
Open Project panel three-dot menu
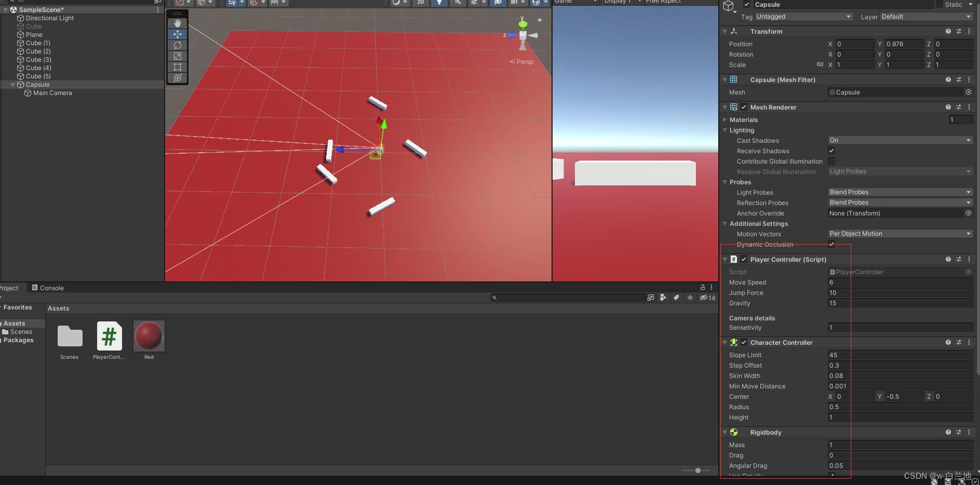(711, 287)
